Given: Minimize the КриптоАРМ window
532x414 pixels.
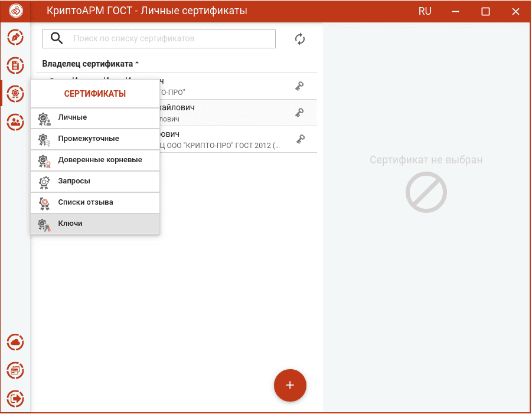Looking at the screenshot, I should pyautogui.click(x=455, y=12).
